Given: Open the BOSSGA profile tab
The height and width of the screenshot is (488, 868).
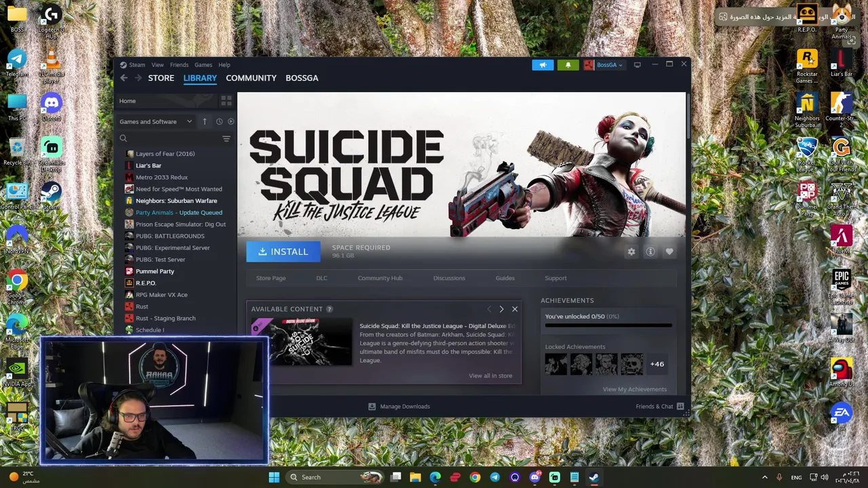Looking at the screenshot, I should pyautogui.click(x=302, y=78).
